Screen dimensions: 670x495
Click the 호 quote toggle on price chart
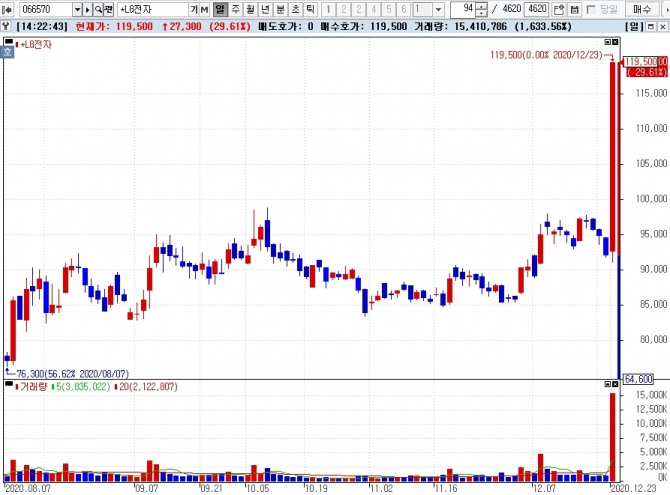(x=8, y=52)
